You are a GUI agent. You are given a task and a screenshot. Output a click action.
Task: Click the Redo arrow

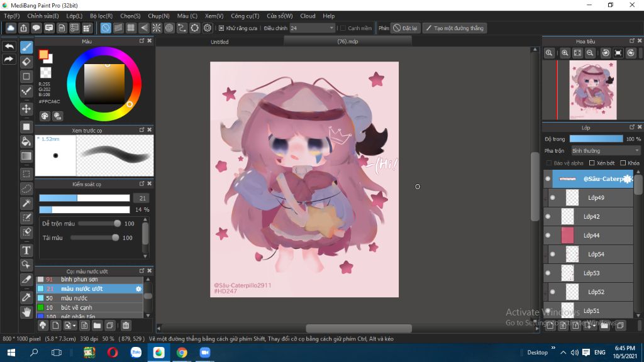tap(9, 60)
